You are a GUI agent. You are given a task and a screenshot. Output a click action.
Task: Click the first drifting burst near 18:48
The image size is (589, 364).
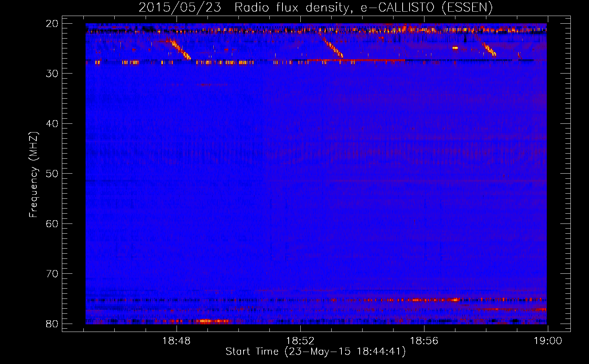180,49
